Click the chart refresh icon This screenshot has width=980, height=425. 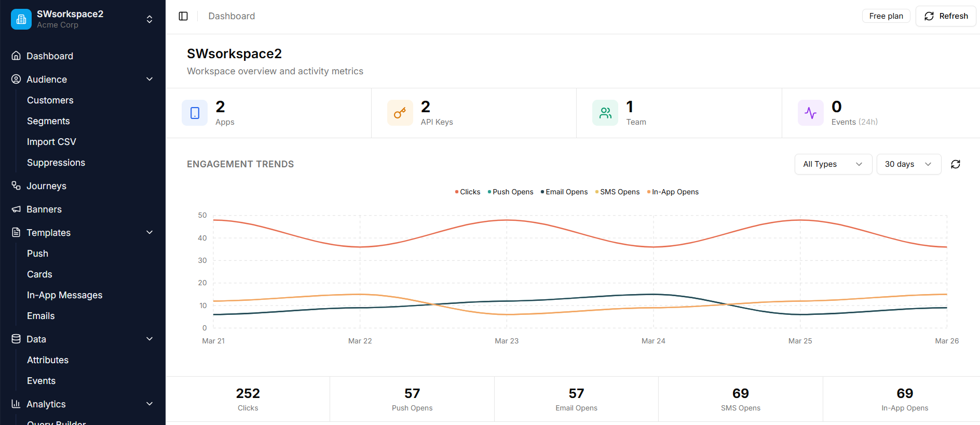coord(955,164)
